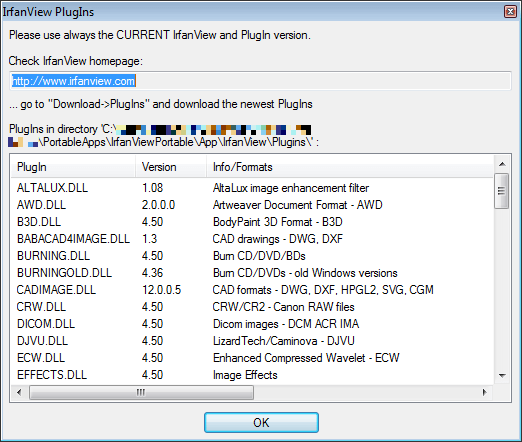Select the ALTALUX.DLL row

(x=252, y=188)
